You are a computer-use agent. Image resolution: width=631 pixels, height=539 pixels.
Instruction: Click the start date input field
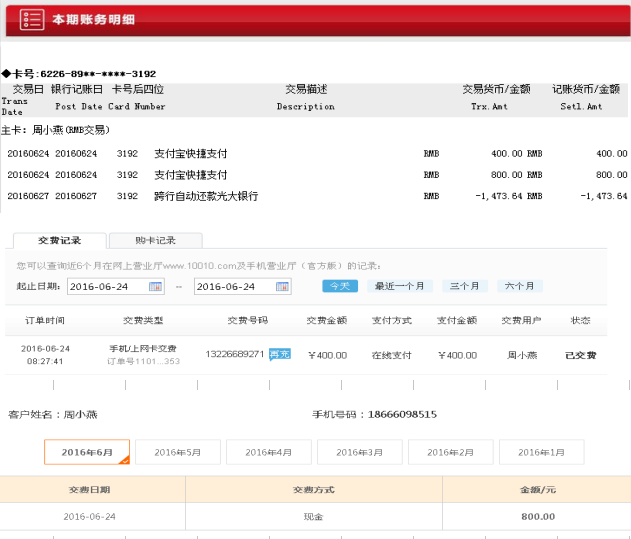(x=108, y=287)
